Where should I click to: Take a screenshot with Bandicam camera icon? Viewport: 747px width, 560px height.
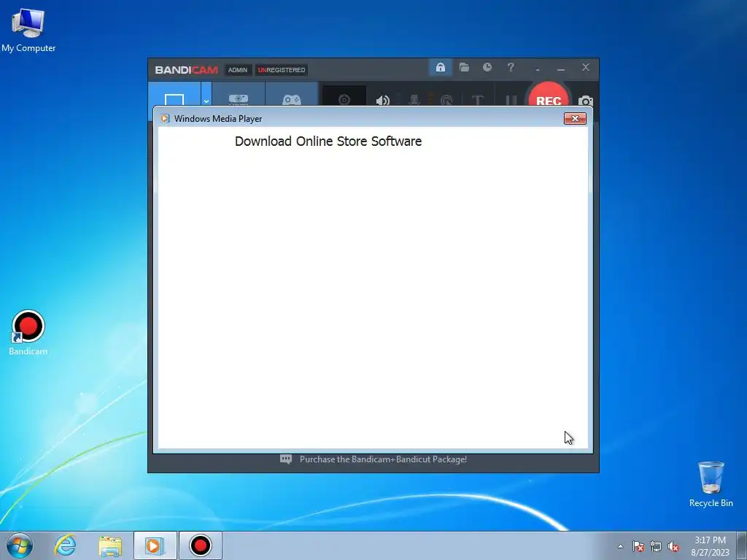tap(586, 101)
